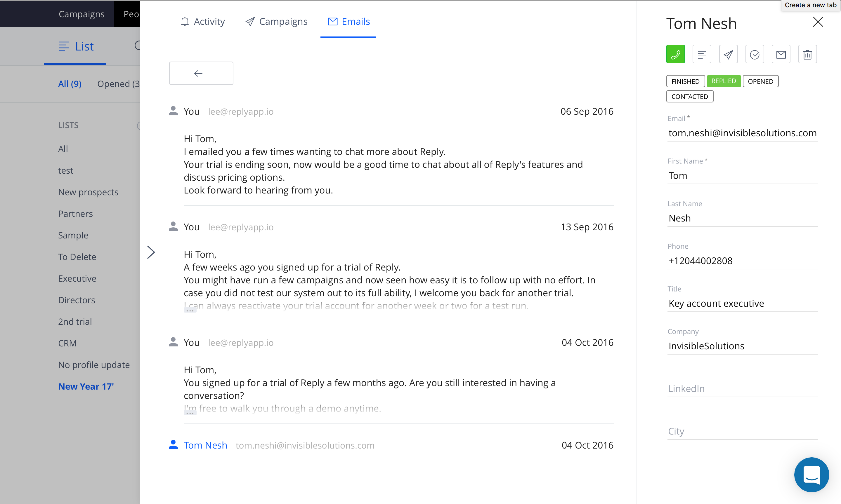
Task: Expand the truncated 13 Sep 2016 email
Action: click(190, 310)
